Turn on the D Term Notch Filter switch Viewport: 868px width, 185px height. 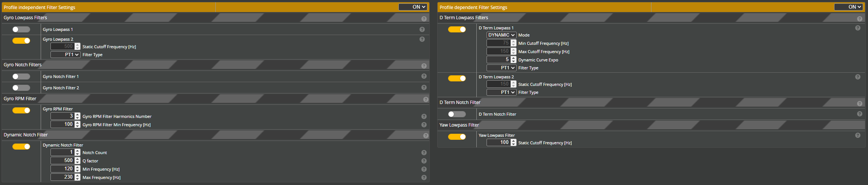pos(457,114)
